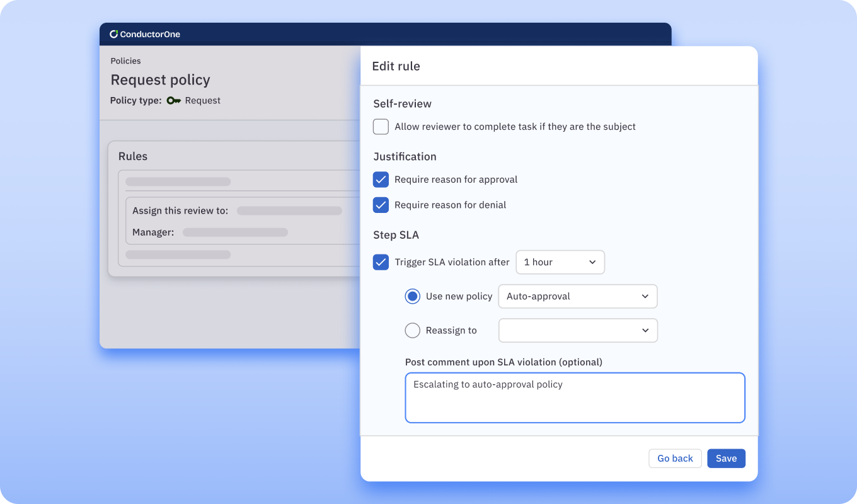Click the SLA violation comment text box
Viewport: 857px width, 504px height.
click(x=575, y=398)
